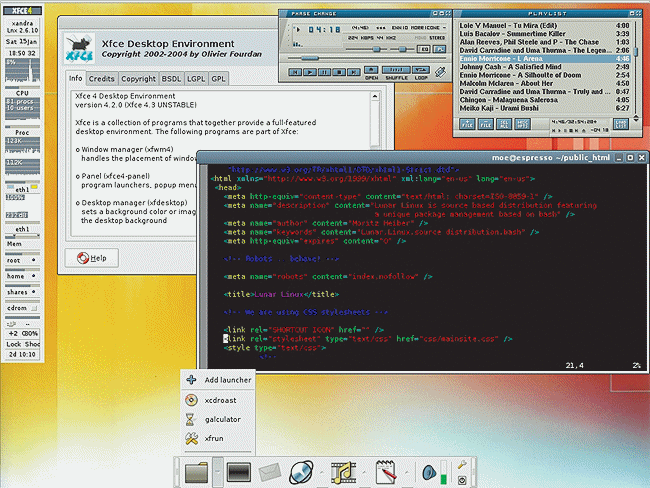Switch to the BSDL tab

click(171, 79)
